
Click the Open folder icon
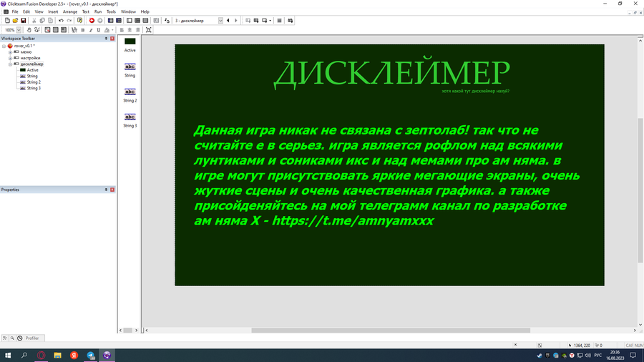tap(15, 21)
